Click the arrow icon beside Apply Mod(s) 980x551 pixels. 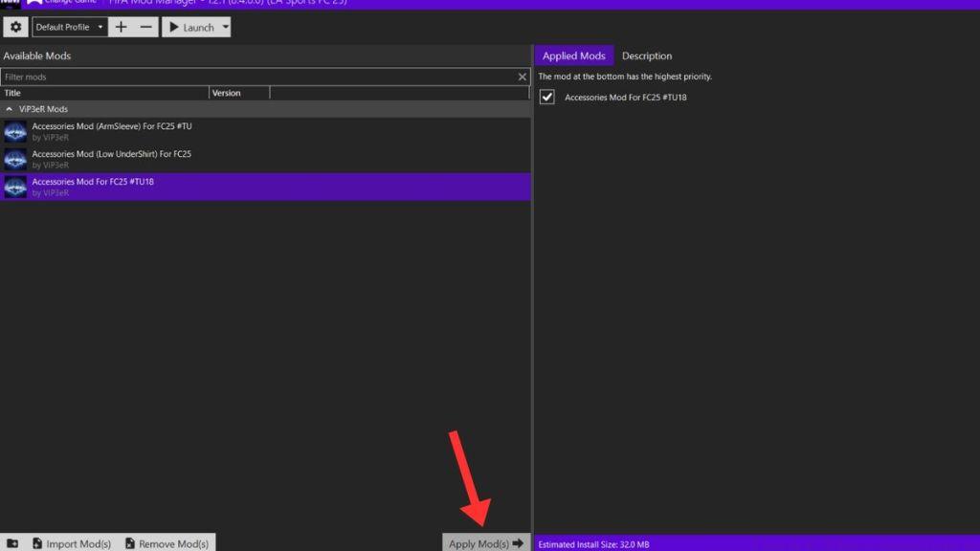pos(519,542)
